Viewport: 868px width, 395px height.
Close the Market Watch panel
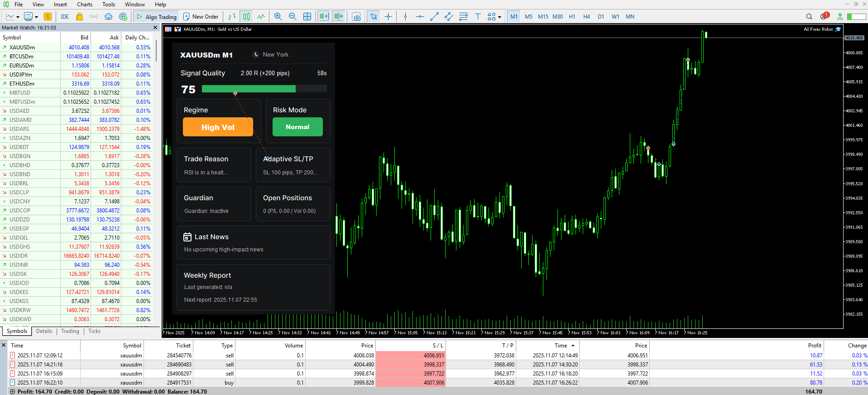point(155,28)
